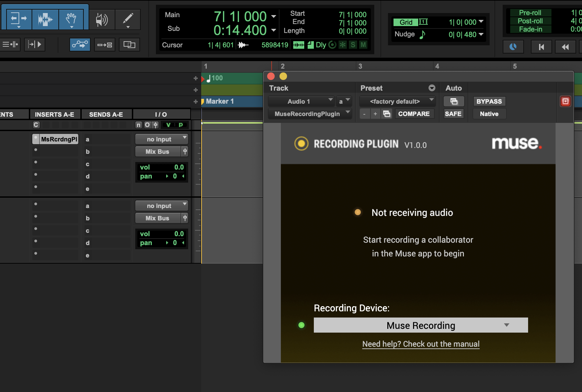Click second track's Mix Bus output button
Screen dimensions: 582x392
click(158, 218)
